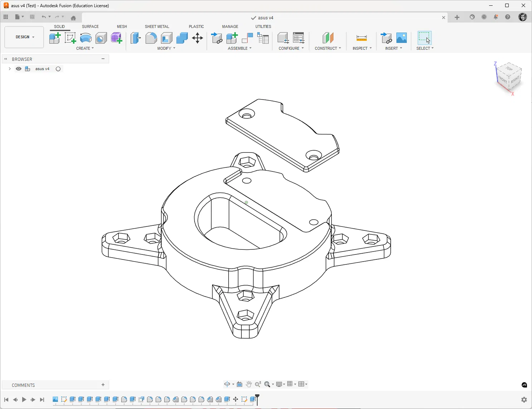Open the Construct plane icon
The width and height of the screenshot is (532, 409).
(328, 38)
